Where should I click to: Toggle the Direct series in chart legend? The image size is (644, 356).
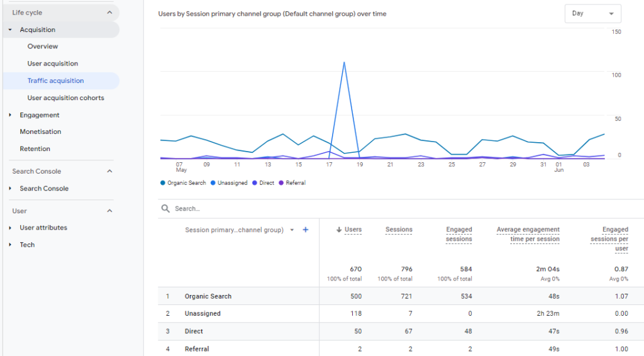255,183
